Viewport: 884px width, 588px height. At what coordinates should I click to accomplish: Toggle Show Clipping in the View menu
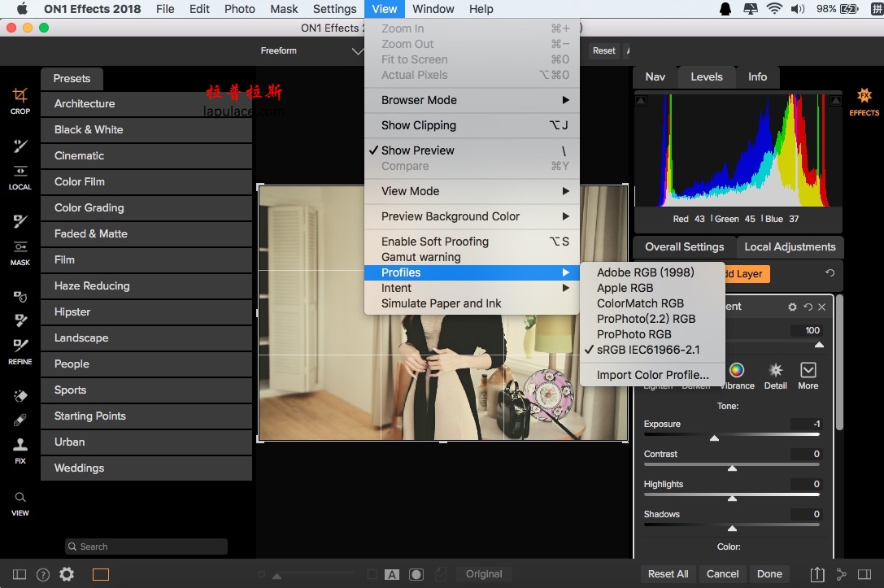472,125
